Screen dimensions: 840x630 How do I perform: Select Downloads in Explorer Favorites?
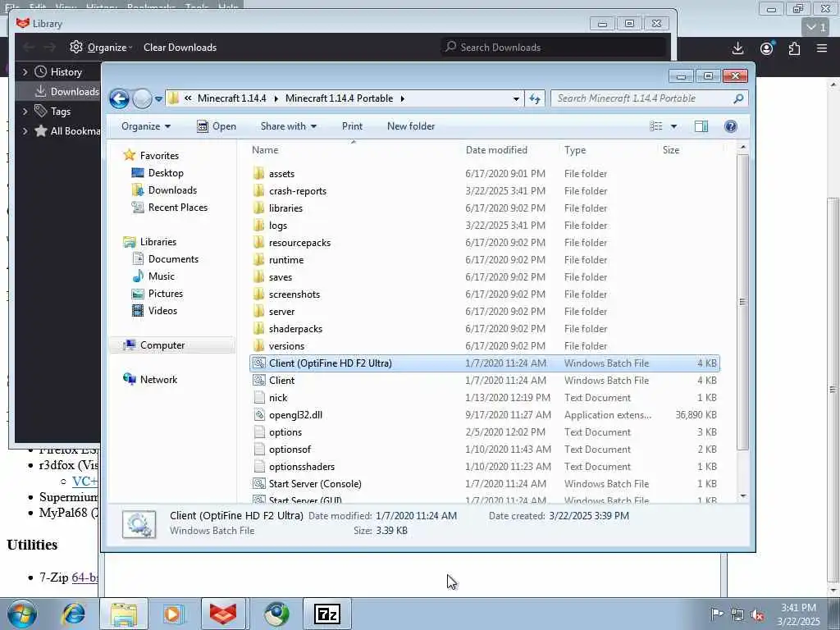172,190
